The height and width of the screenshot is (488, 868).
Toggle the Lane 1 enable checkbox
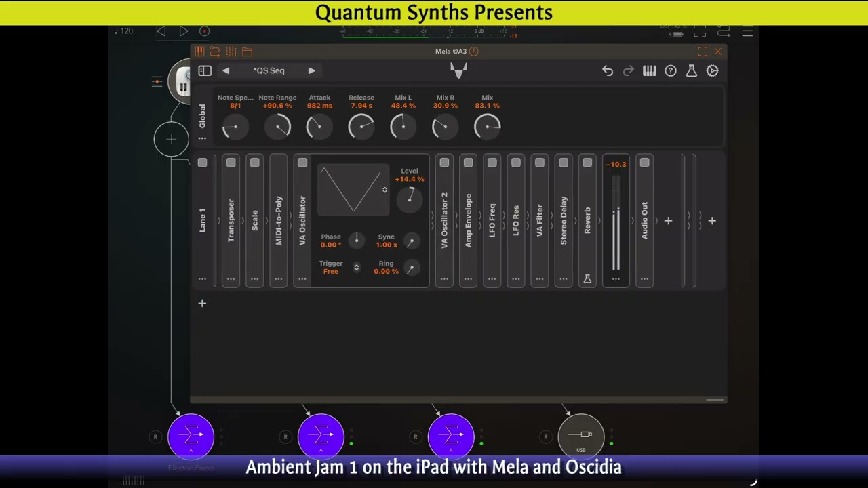pos(202,163)
